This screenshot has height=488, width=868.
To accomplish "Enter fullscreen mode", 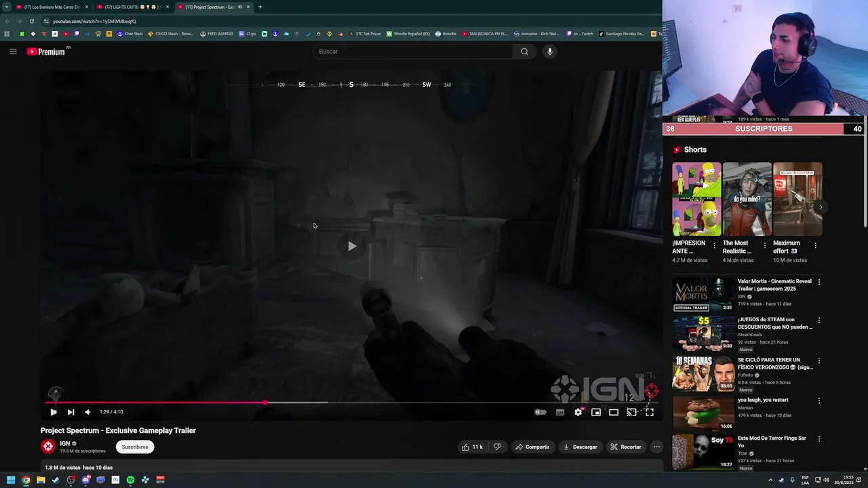I will tap(650, 412).
